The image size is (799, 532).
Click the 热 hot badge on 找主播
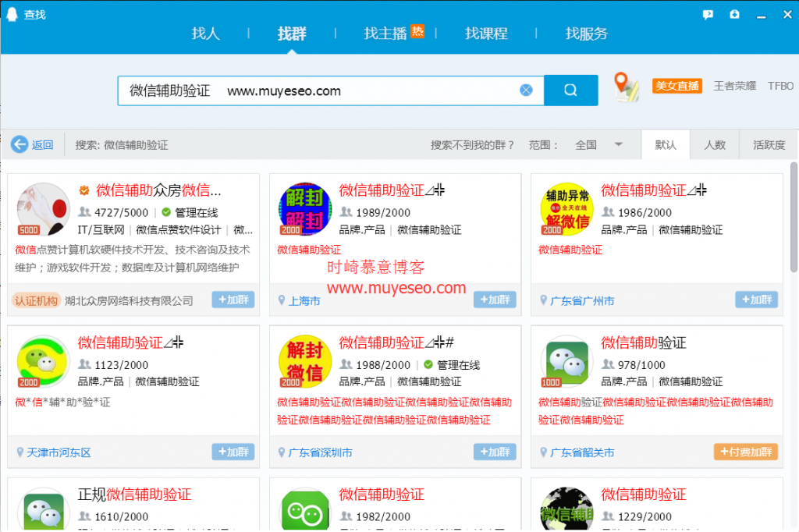pyautogui.click(x=417, y=31)
